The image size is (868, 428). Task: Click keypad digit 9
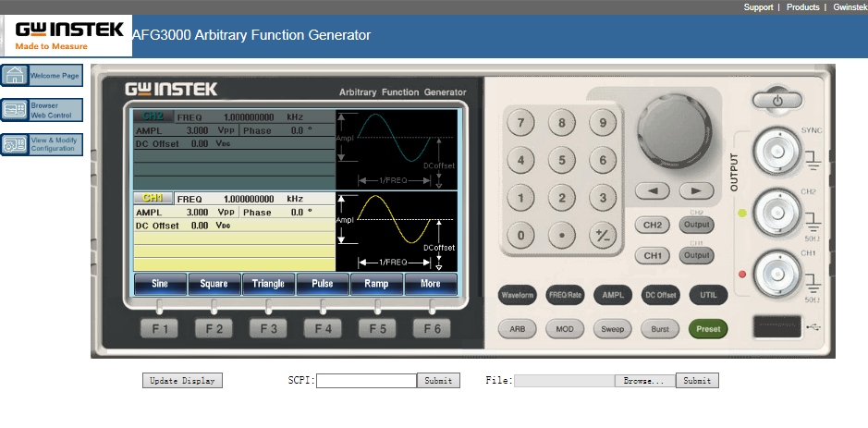[x=603, y=123]
